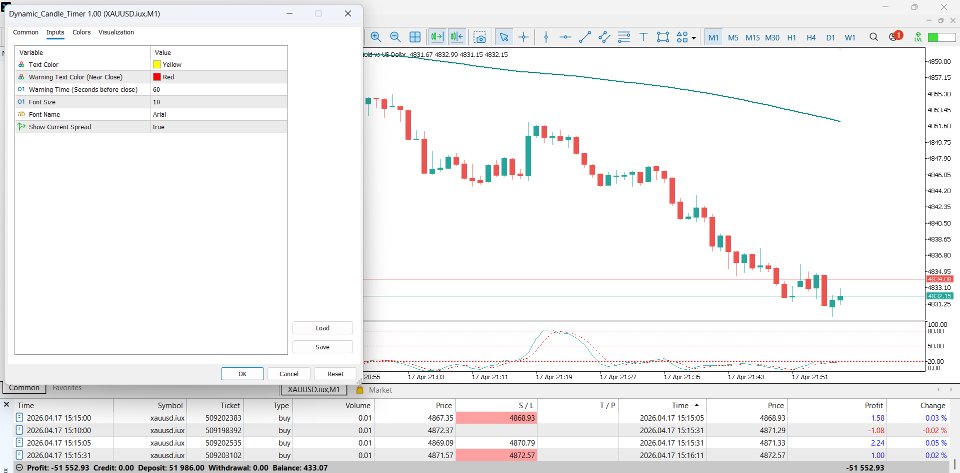960x473 pixels.
Task: Sort history by Ticket column header
Action: (230, 405)
